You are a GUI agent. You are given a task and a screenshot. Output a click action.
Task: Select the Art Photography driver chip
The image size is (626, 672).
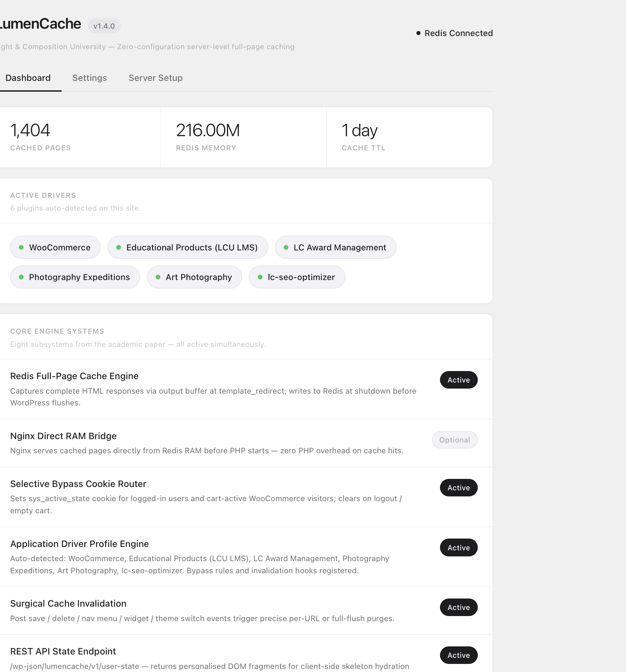tap(194, 277)
